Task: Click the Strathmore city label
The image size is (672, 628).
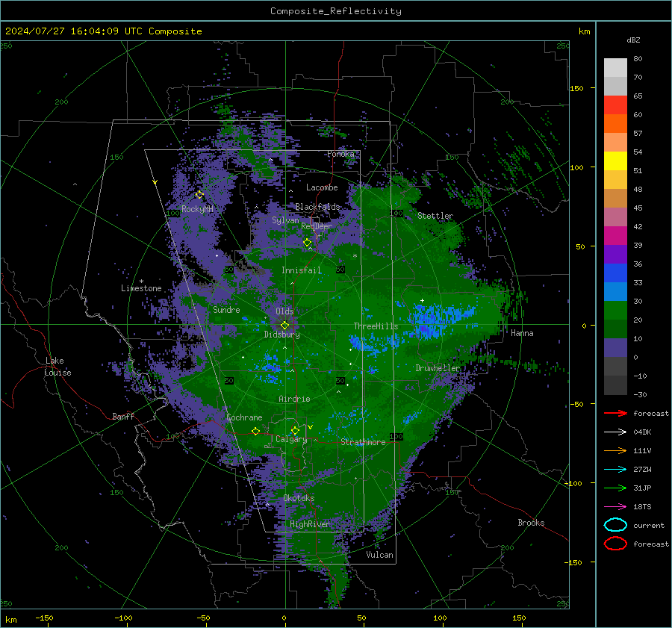Action: point(363,442)
